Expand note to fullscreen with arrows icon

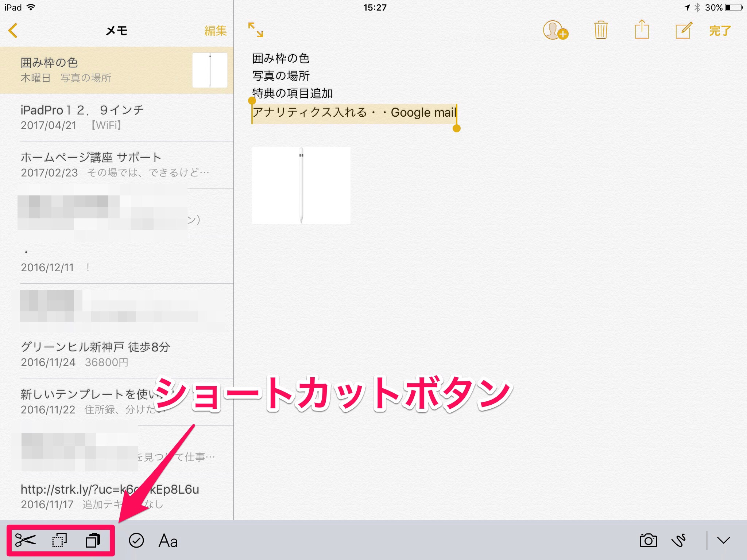coord(255,30)
